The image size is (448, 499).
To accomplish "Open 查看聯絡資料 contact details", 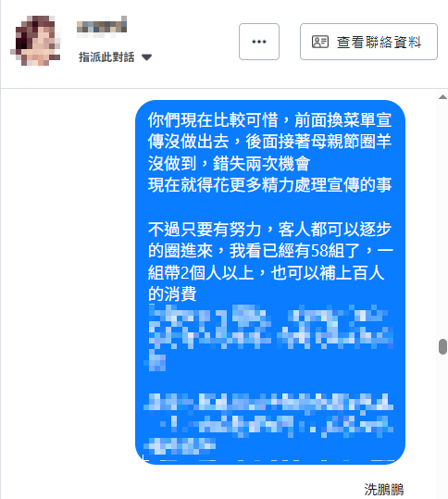I will coord(368,42).
